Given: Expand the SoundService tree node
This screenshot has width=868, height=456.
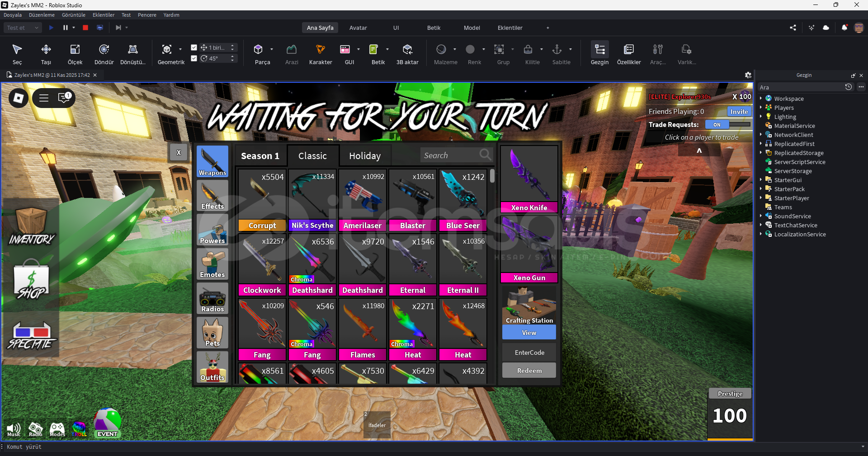Looking at the screenshot, I should coord(761,216).
